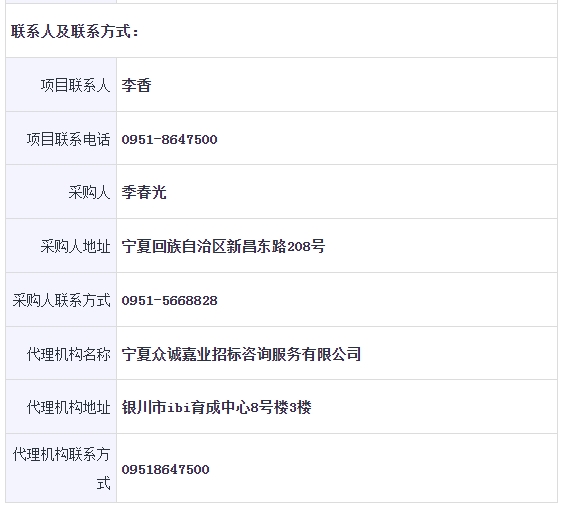Click the contact name 李香
Screen dimensions: 564x510
click(x=136, y=85)
